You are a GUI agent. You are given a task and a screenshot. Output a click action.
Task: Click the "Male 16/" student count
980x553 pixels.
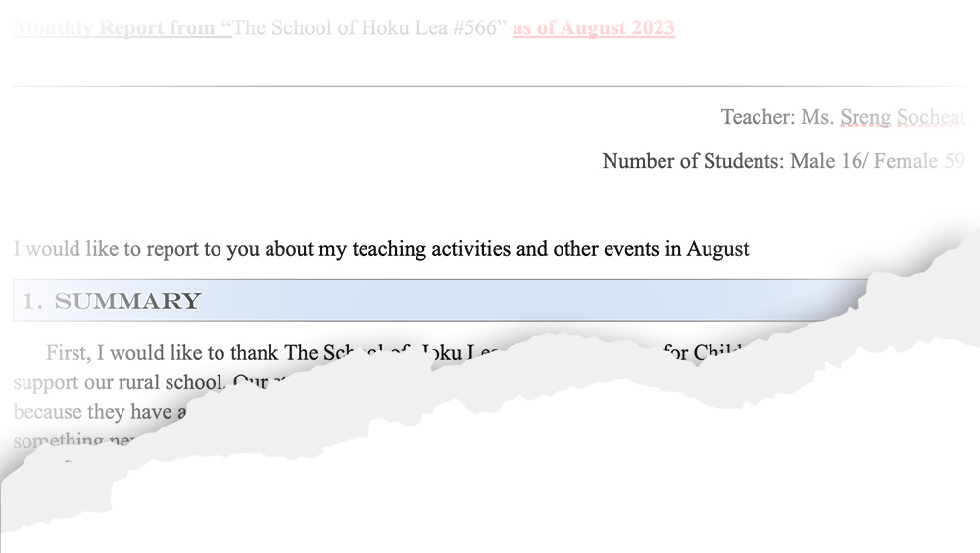pos(829,161)
